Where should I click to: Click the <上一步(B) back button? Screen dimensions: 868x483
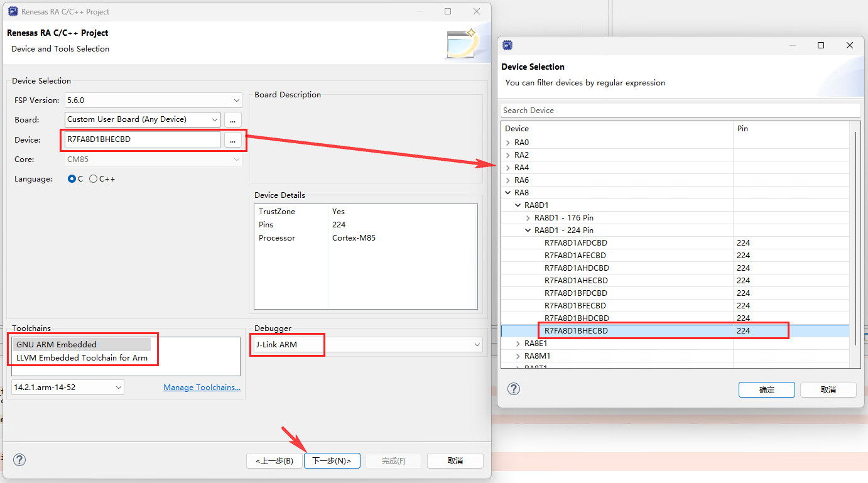tap(274, 460)
